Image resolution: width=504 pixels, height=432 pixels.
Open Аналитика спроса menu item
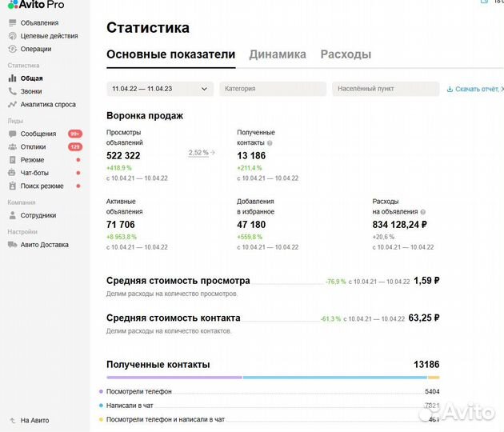[48, 105]
